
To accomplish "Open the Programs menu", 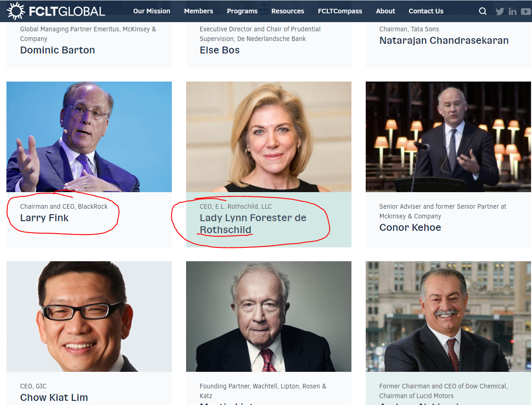I will 242,11.
